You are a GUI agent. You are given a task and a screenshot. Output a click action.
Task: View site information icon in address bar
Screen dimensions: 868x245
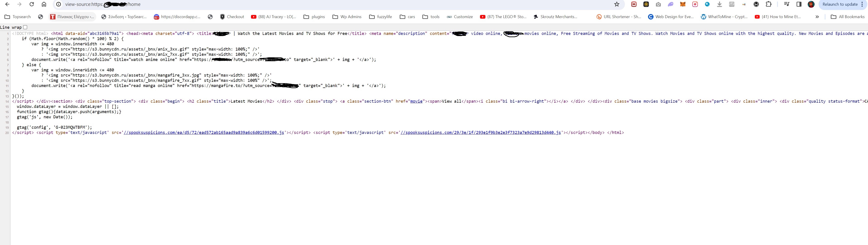[58, 4]
